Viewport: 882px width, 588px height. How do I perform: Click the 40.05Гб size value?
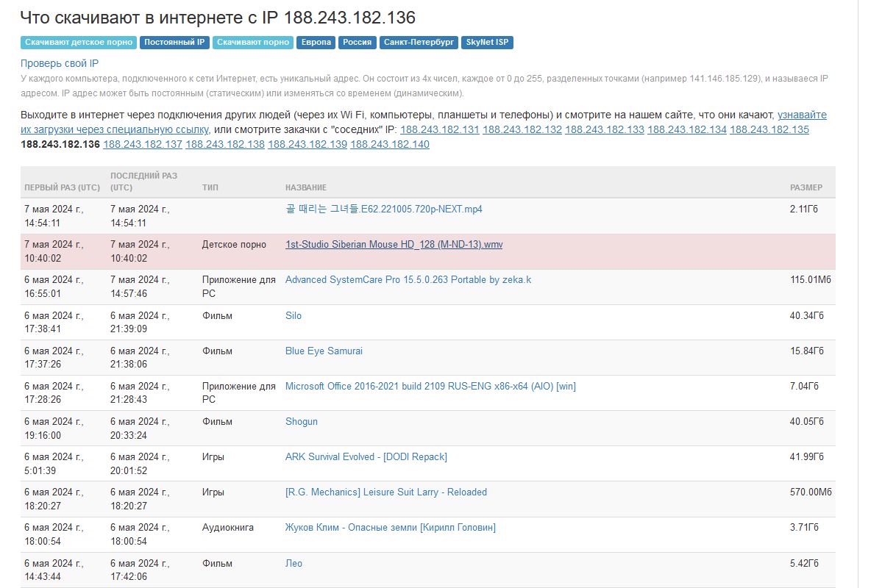pyautogui.click(x=807, y=422)
